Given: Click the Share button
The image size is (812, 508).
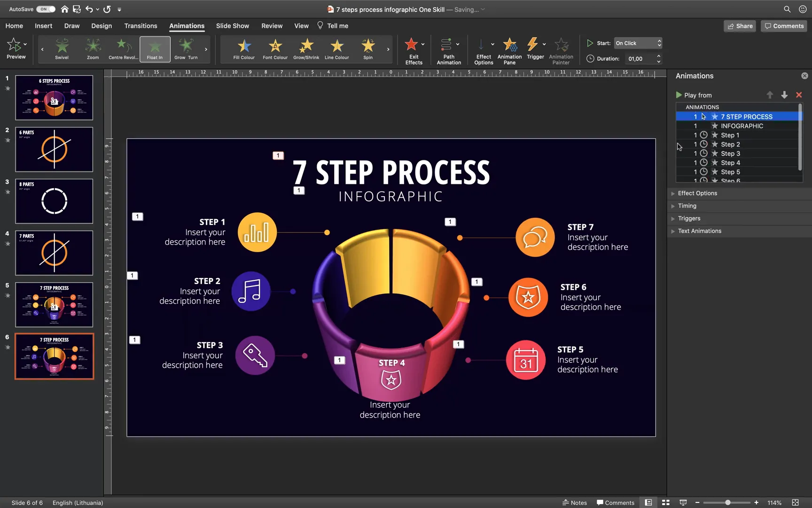Looking at the screenshot, I should coord(740,26).
